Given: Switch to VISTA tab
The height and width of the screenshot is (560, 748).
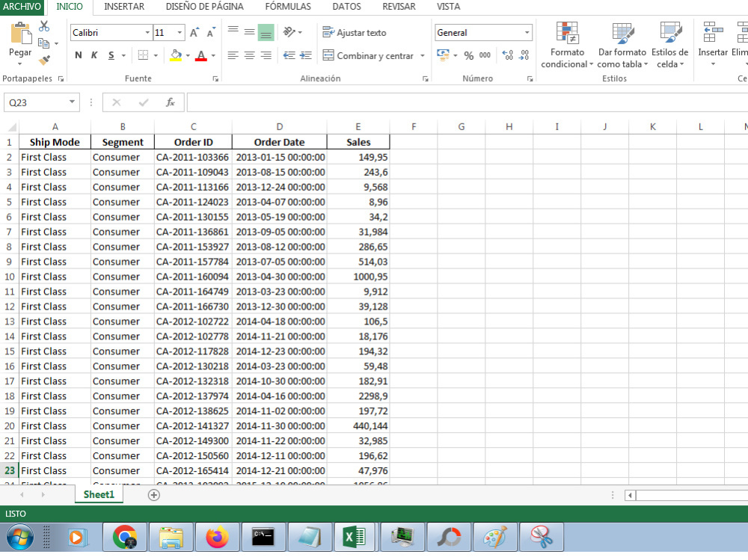Looking at the screenshot, I should [448, 7].
